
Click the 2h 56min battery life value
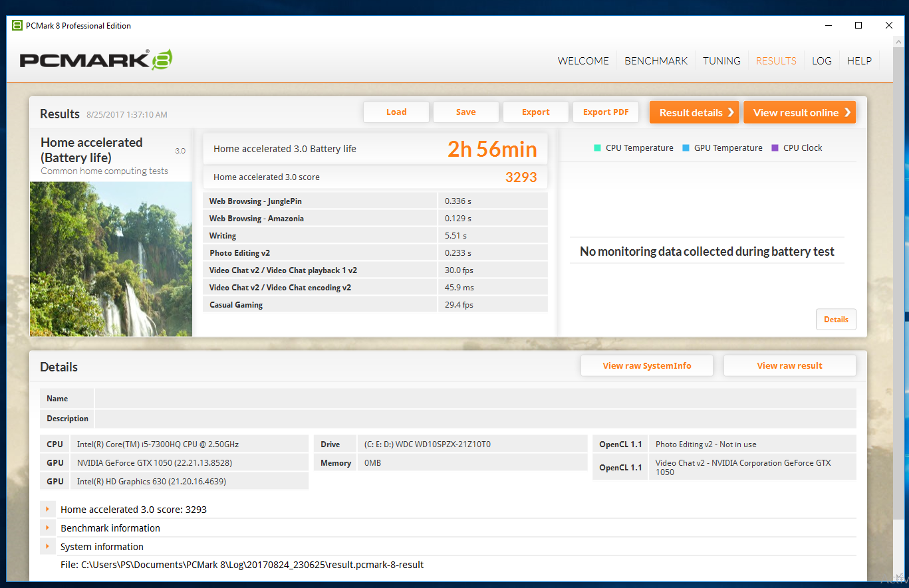coord(492,149)
